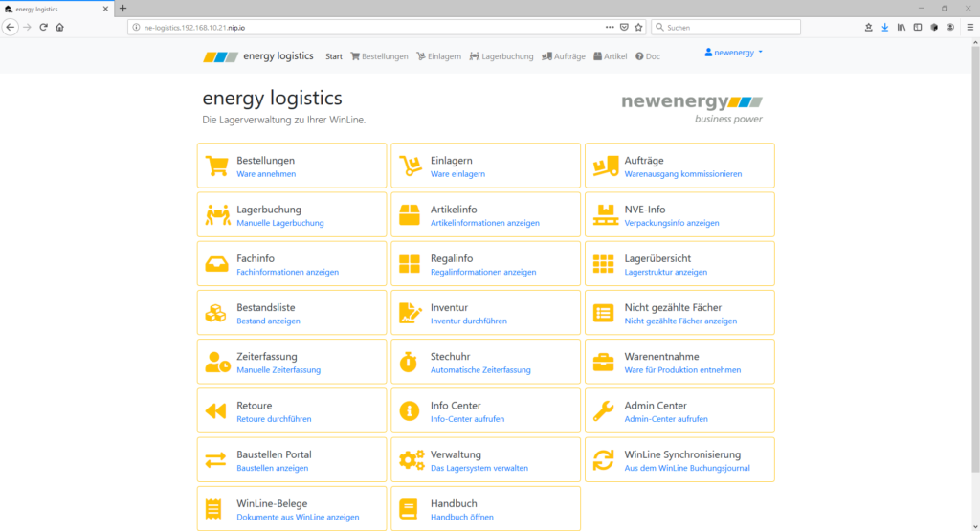Click the Bestandsliste stacked boxes icon
The height and width of the screenshot is (531, 980).
[x=216, y=313]
